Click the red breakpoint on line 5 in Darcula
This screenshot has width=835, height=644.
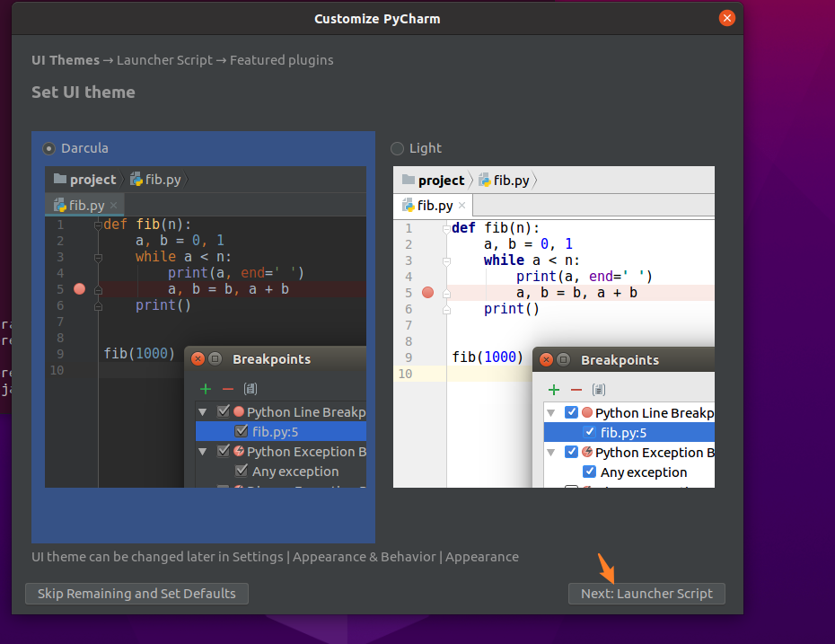(x=79, y=289)
